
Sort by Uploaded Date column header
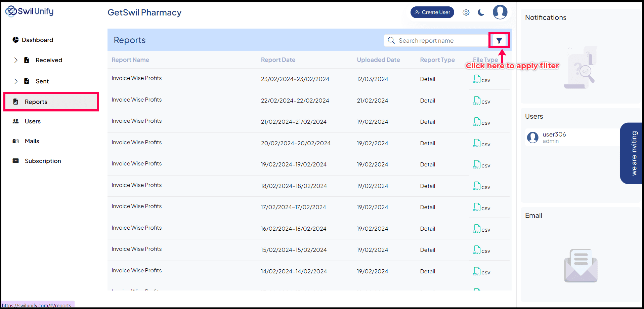(x=378, y=60)
